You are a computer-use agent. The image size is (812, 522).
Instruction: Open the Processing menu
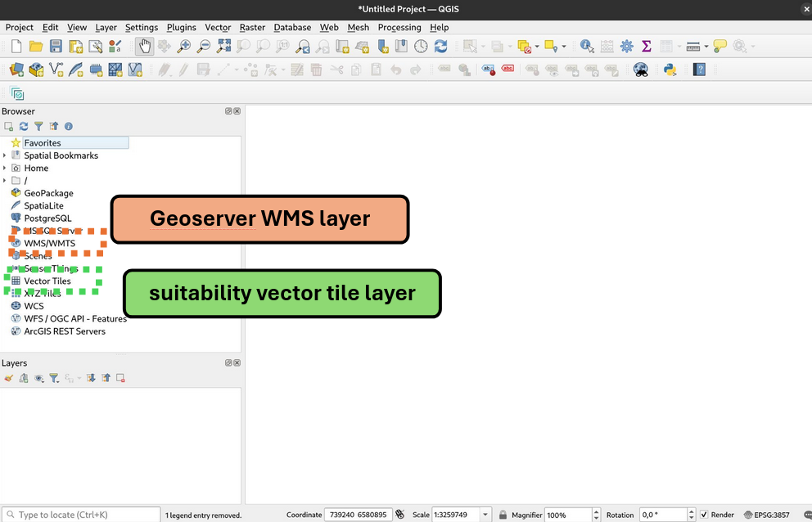[399, 28]
